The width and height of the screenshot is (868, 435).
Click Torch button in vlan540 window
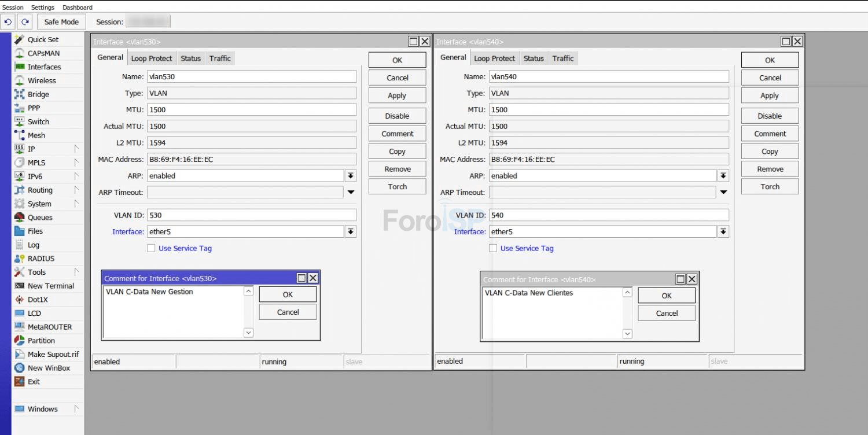(x=770, y=187)
